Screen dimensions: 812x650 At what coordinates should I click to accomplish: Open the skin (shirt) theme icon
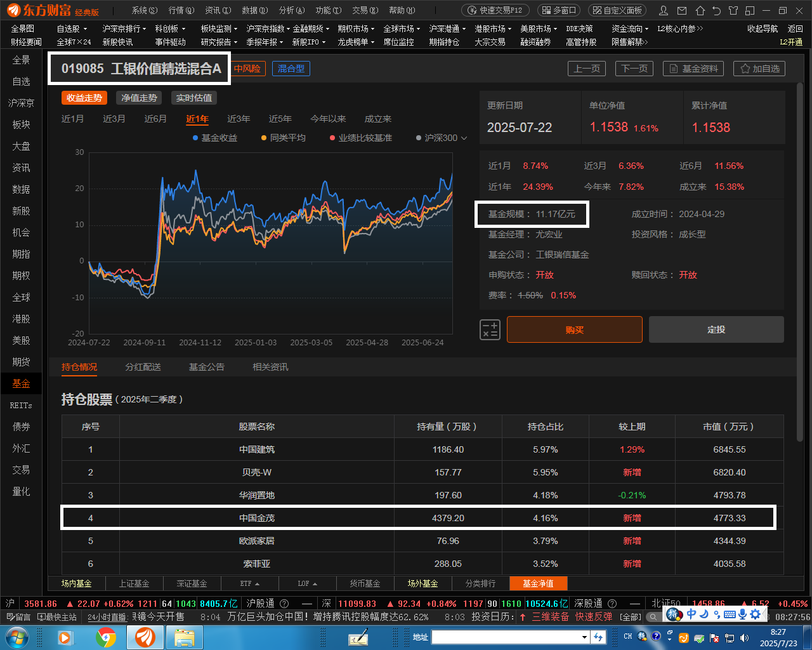click(733, 10)
